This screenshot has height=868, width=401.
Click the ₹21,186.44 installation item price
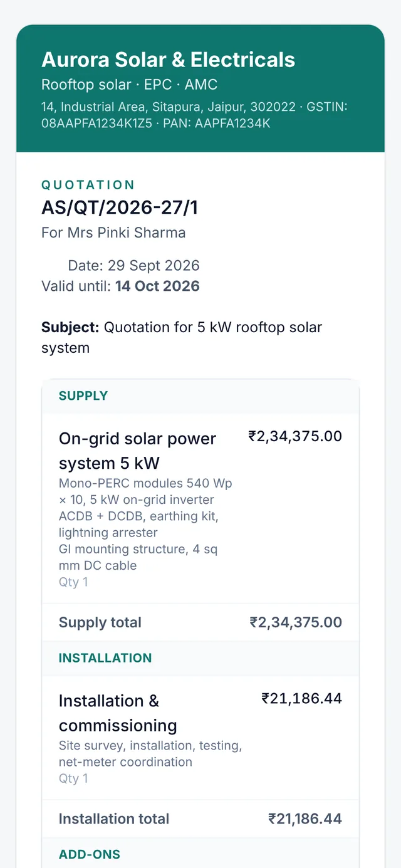302,698
